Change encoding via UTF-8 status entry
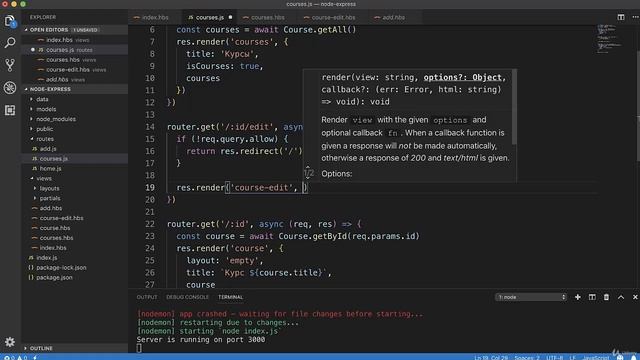 pyautogui.click(x=555, y=358)
